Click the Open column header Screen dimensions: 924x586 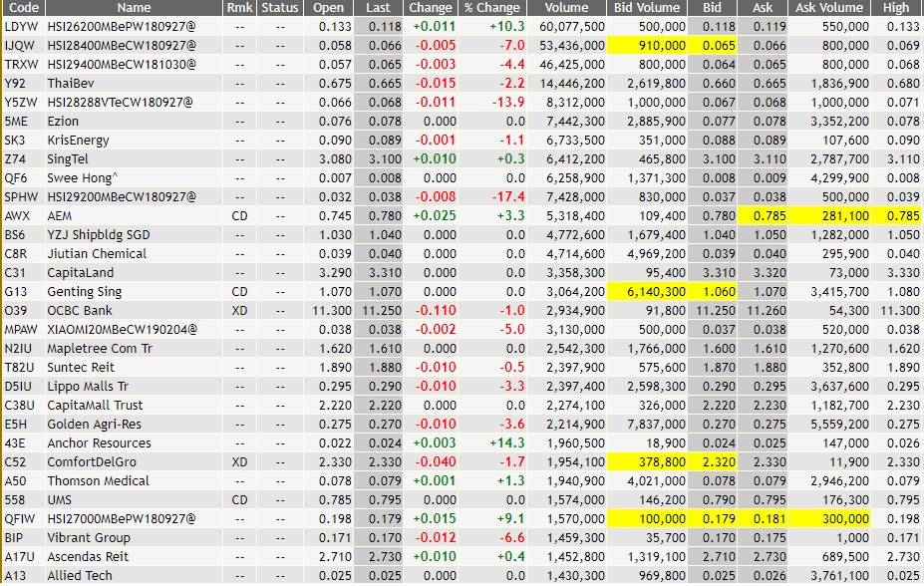click(x=328, y=8)
